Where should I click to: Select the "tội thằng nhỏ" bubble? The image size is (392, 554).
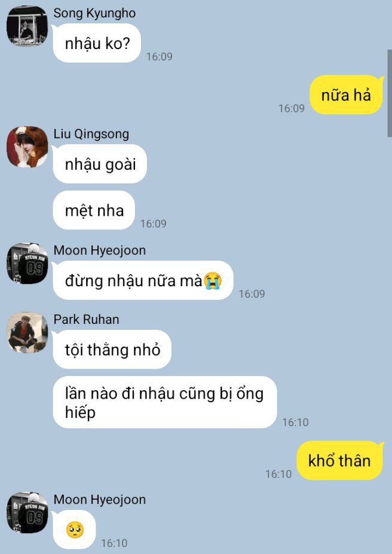[112, 350]
